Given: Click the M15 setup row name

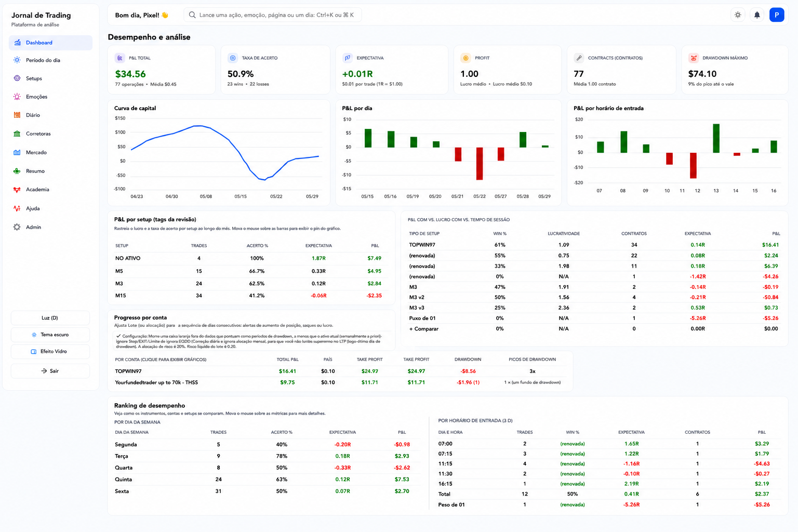Looking at the screenshot, I should coord(121,296).
